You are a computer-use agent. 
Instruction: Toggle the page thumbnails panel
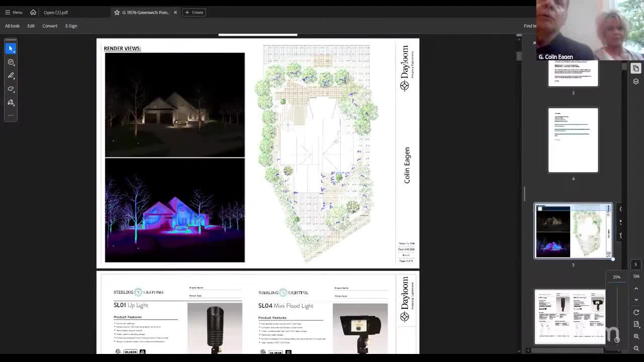(636, 68)
